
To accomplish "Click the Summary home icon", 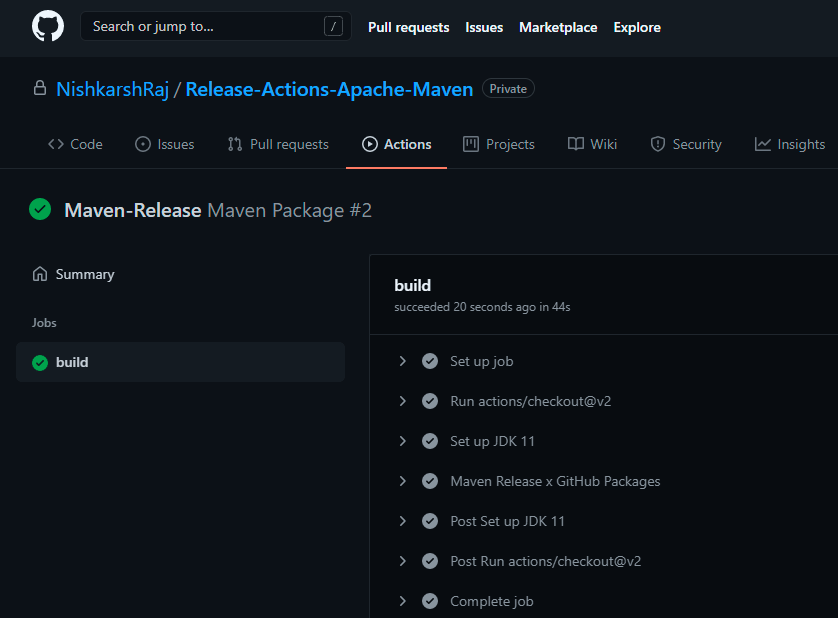I will [x=40, y=274].
